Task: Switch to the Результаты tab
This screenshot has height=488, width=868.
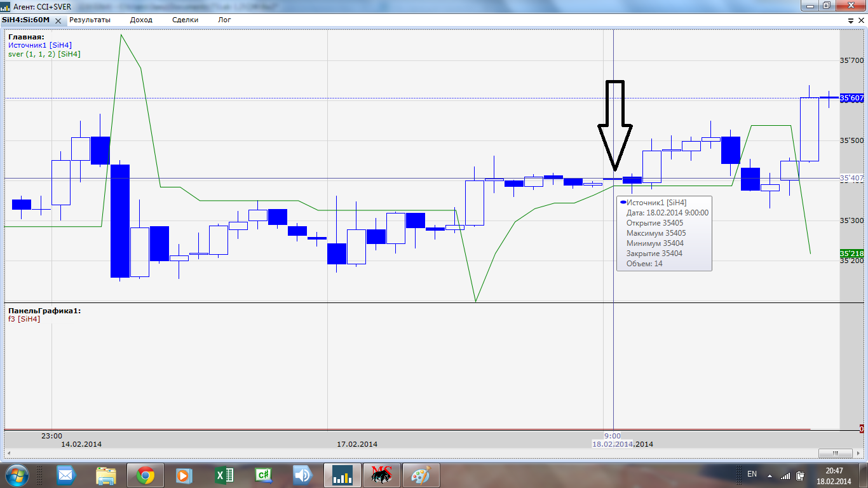Action: (x=90, y=20)
